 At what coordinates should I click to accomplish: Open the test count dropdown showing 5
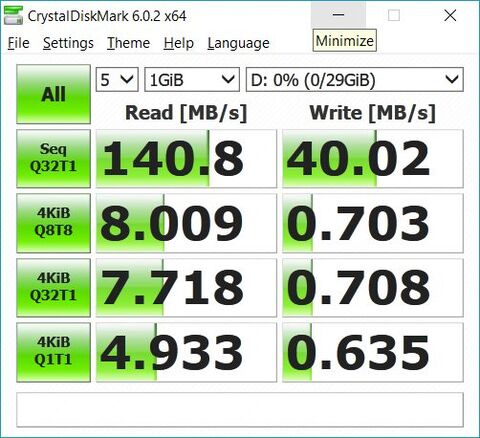click(117, 80)
